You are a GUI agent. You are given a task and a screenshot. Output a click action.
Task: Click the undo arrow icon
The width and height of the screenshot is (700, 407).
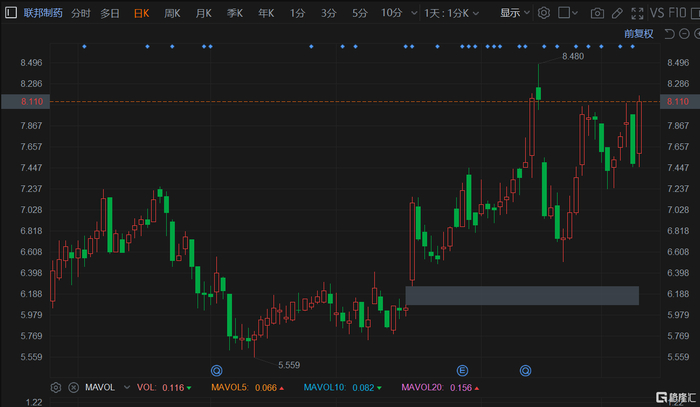pyautogui.click(x=669, y=34)
